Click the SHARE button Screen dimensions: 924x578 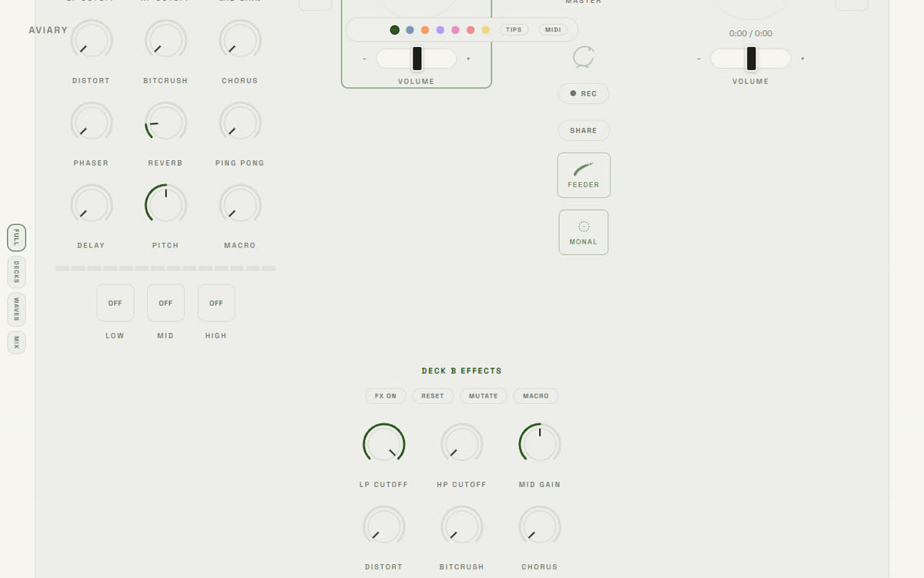(x=584, y=130)
